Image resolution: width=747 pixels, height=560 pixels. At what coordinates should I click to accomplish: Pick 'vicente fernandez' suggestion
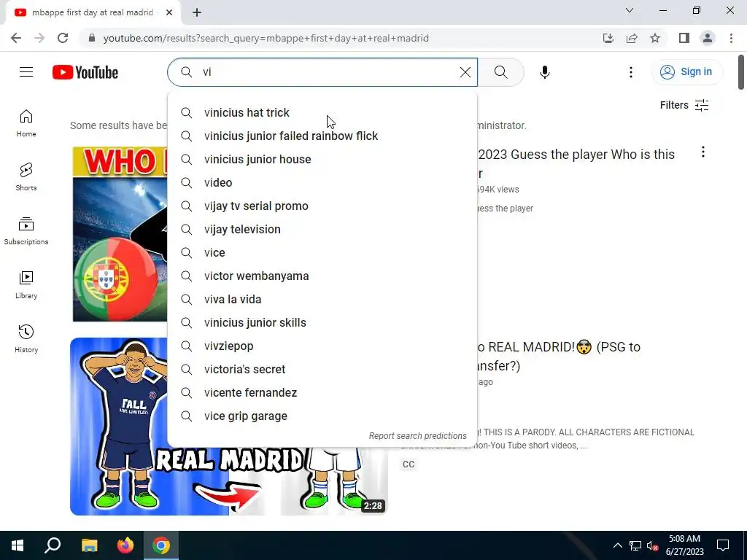point(322,392)
